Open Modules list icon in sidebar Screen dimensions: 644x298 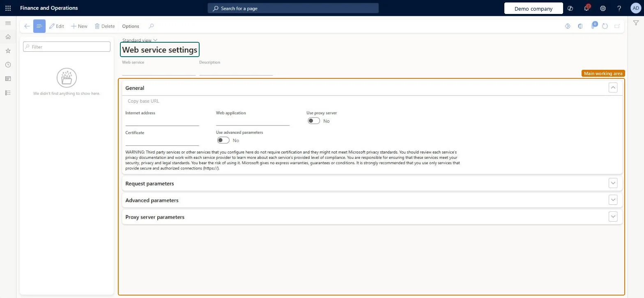pyautogui.click(x=8, y=93)
